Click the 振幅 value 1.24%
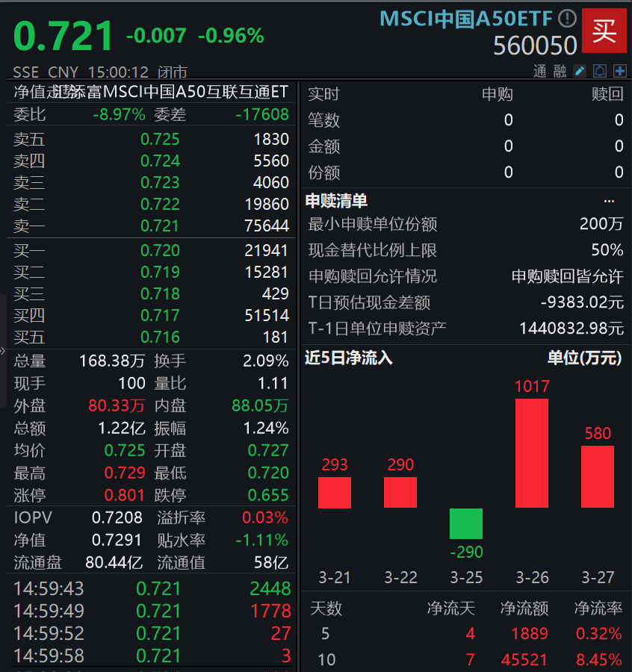The width and height of the screenshot is (632, 672). point(266,428)
